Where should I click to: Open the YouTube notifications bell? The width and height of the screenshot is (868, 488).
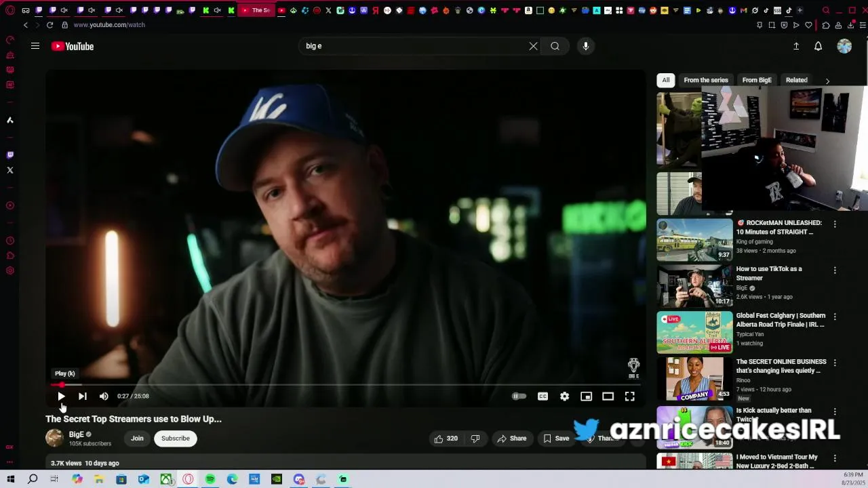818,46
